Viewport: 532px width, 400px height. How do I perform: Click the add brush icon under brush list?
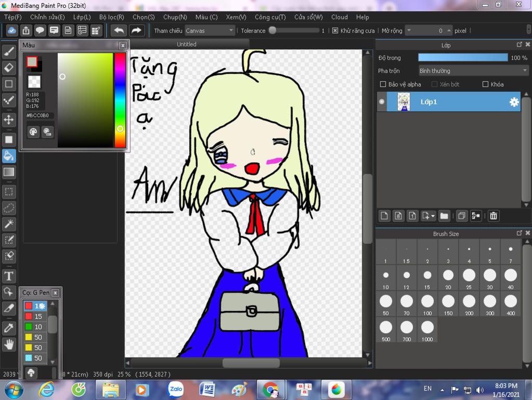click(x=31, y=373)
